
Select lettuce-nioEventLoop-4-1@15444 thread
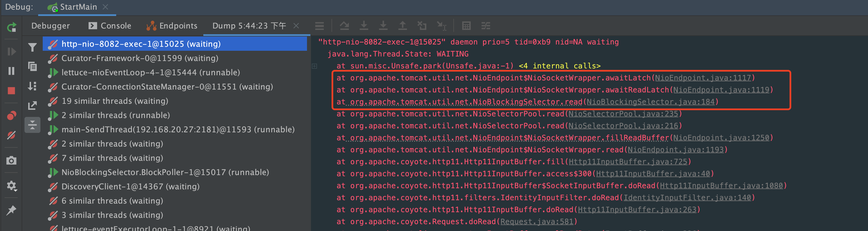pos(175,72)
